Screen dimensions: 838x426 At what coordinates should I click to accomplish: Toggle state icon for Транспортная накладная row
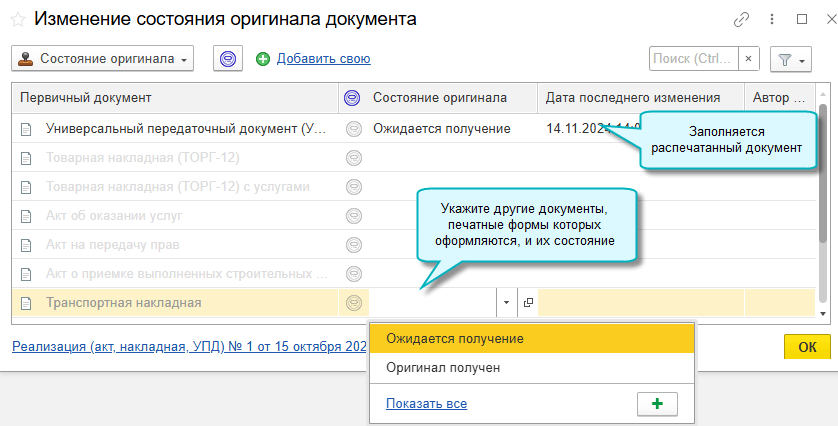352,303
